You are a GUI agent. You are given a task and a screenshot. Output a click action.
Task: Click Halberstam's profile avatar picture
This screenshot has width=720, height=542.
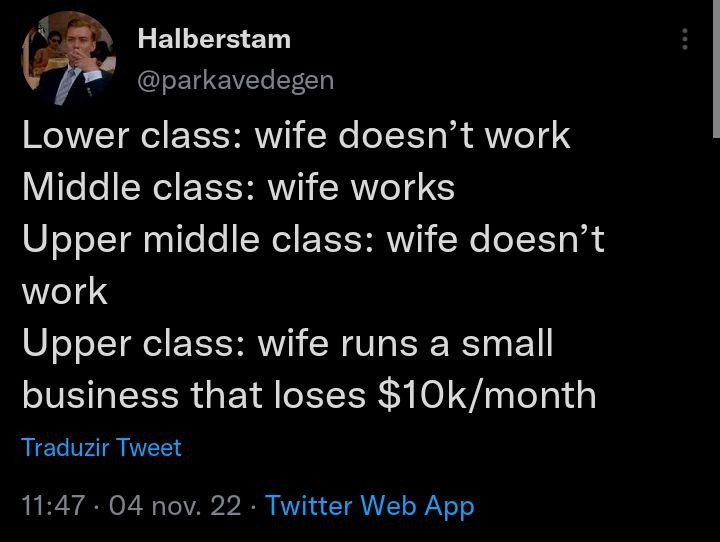[69, 59]
